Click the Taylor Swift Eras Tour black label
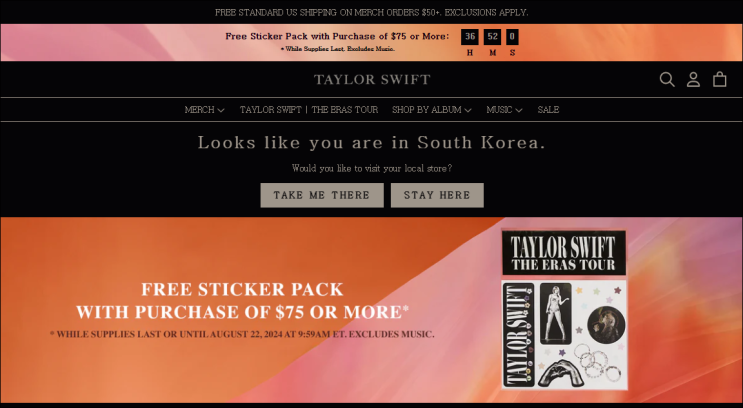This screenshot has height=408, width=743. pyautogui.click(x=564, y=253)
